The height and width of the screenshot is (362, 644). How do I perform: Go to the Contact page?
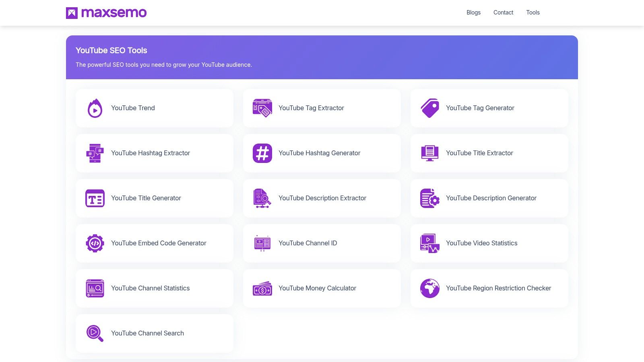coord(503,12)
